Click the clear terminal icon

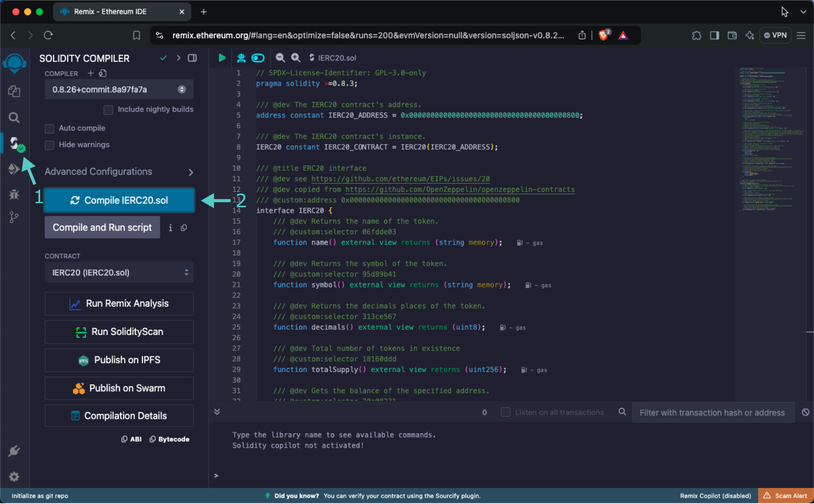(805, 412)
